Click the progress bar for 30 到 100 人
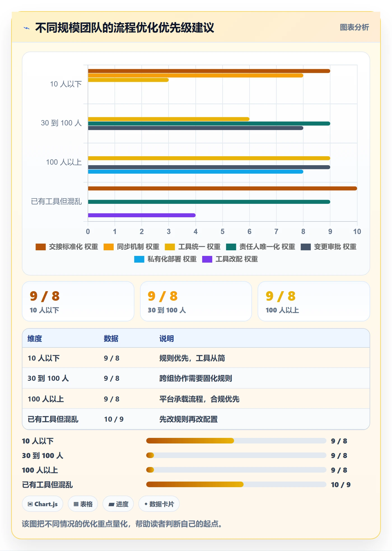Image resolution: width=392 pixels, height=551 pixels. pyautogui.click(x=236, y=455)
